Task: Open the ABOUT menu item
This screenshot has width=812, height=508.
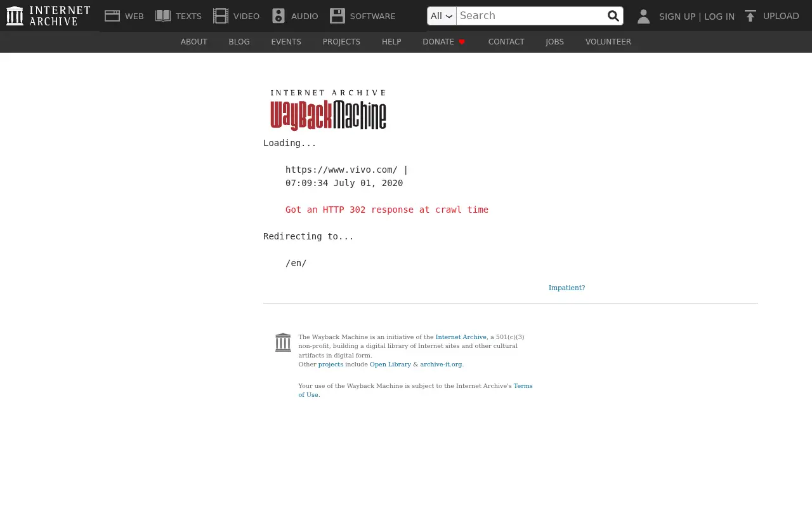Action: pos(193,42)
